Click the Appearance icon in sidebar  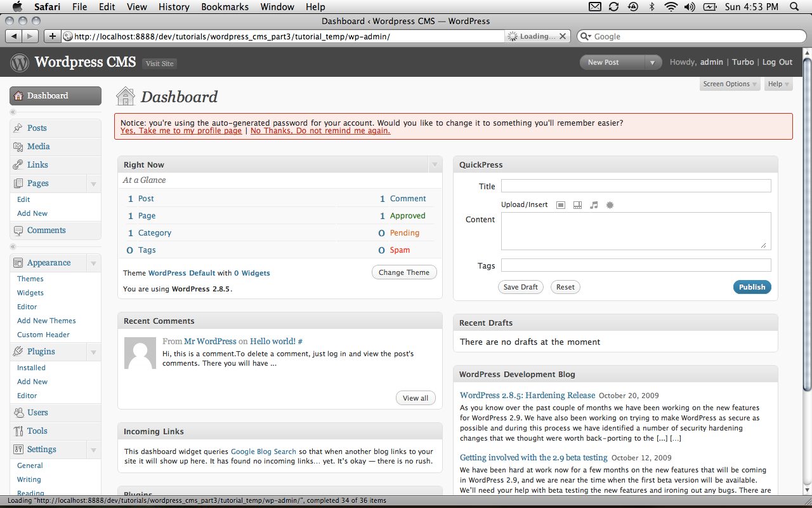tap(18, 262)
